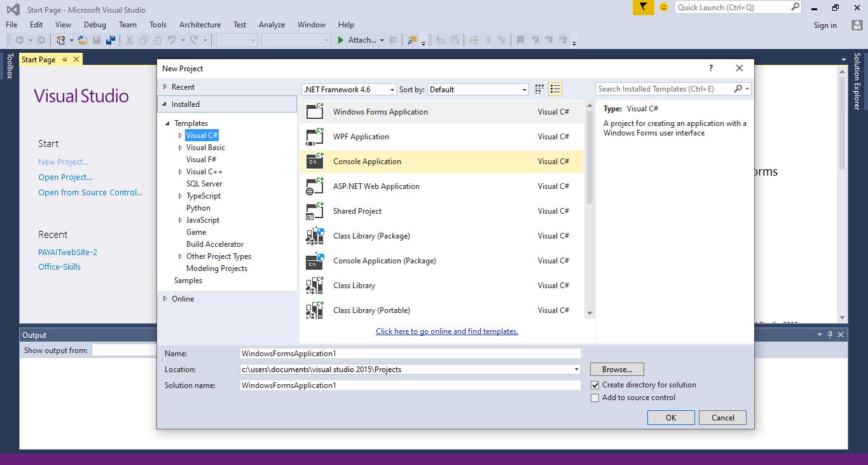Click the notifications flag icon
This screenshot has height=465, width=868.
[x=643, y=8]
